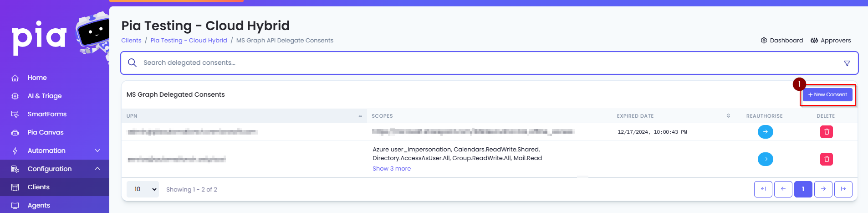The height and width of the screenshot is (213, 868).
Task: Sort by UPN column arrow
Action: coord(360,116)
